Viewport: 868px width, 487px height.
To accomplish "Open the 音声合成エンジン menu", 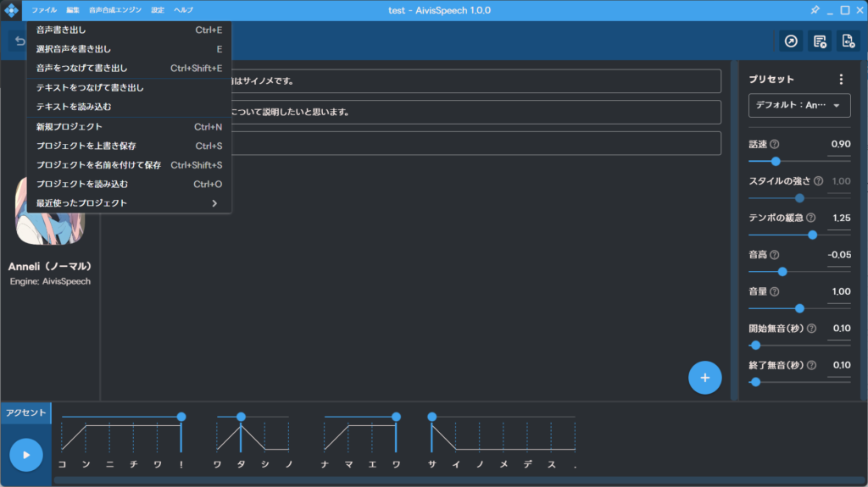I will (115, 10).
